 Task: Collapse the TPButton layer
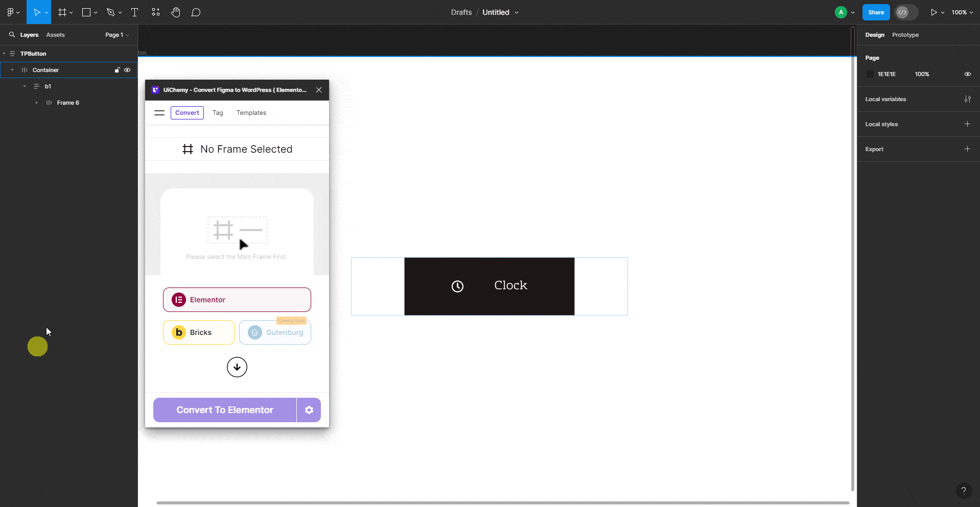pos(4,54)
